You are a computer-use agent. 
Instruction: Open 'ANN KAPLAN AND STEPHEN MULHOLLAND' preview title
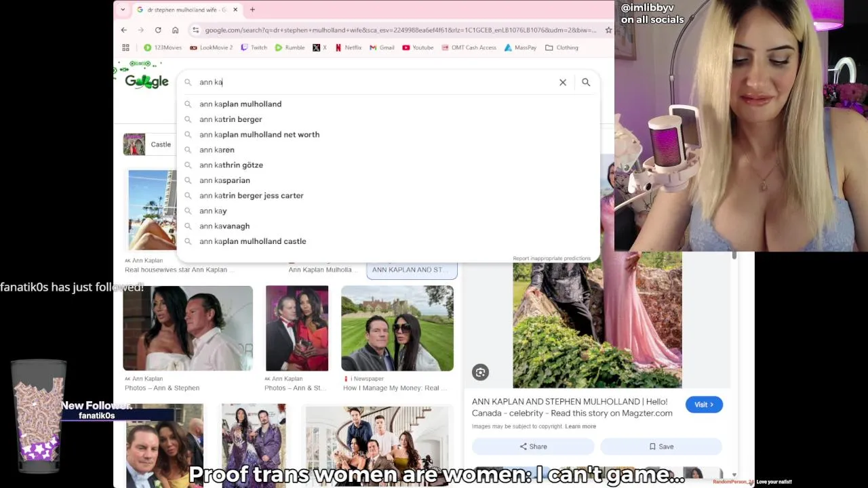(x=572, y=407)
